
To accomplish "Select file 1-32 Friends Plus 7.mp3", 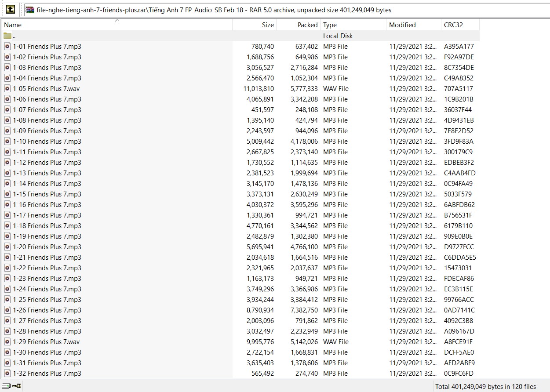I will pyautogui.click(x=47, y=374).
